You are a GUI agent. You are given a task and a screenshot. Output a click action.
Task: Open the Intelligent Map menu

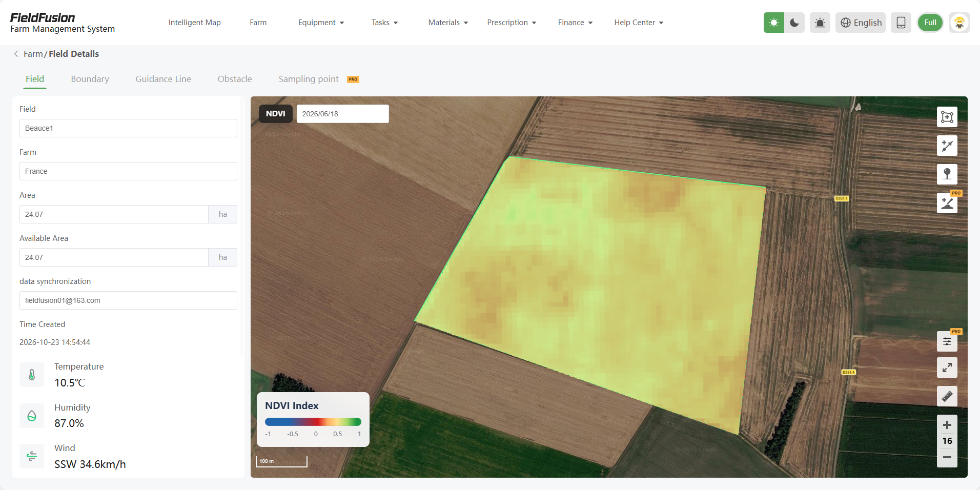click(195, 23)
